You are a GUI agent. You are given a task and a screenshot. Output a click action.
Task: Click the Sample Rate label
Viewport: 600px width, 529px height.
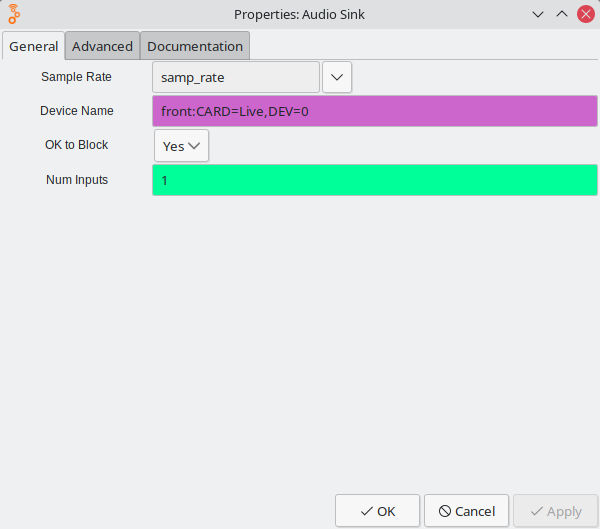[76, 77]
